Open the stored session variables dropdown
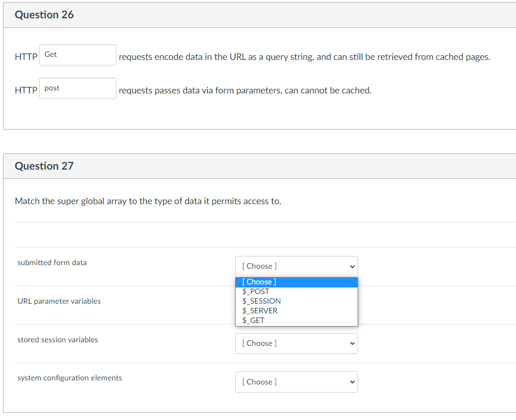516x420 pixels. tap(296, 343)
